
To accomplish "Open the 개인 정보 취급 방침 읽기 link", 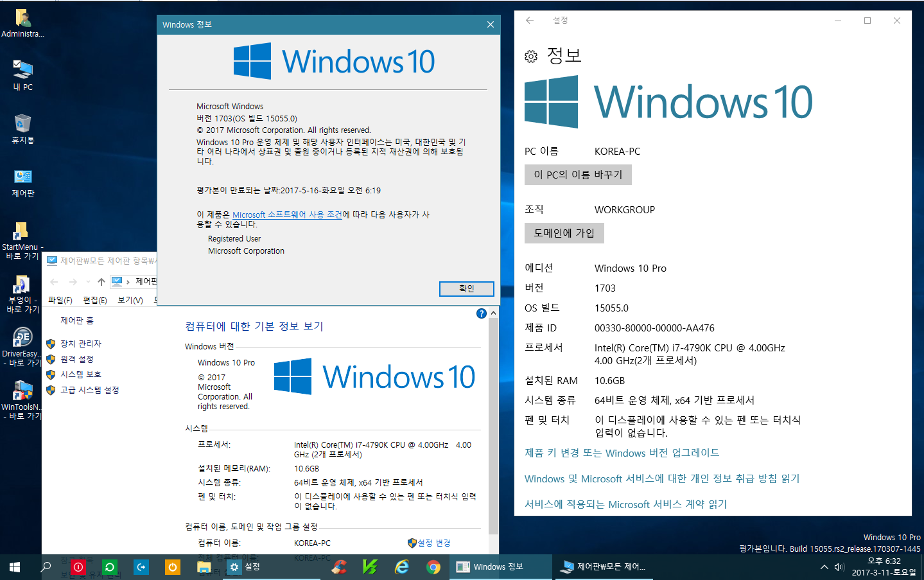I will [x=662, y=479].
